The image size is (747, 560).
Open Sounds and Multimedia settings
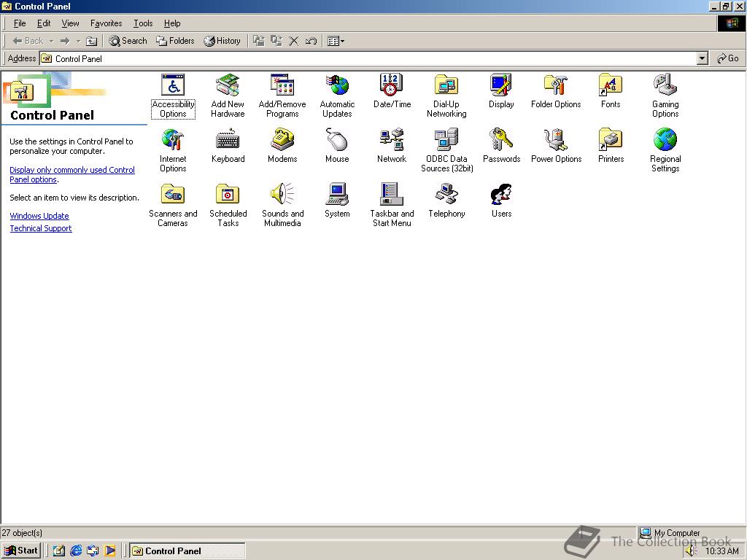(x=282, y=193)
